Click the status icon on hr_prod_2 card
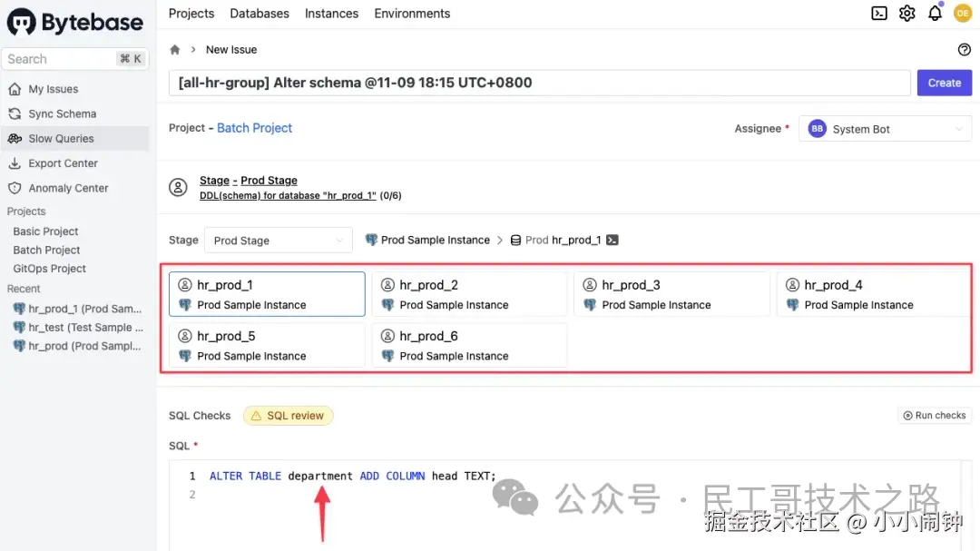Image resolution: width=980 pixels, height=551 pixels. point(387,285)
